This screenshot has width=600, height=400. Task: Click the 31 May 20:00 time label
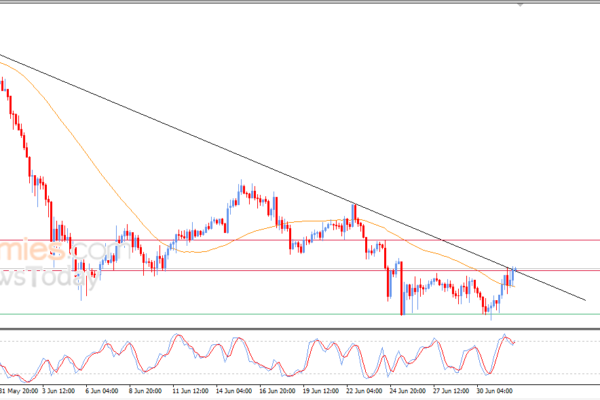pyautogui.click(x=18, y=391)
